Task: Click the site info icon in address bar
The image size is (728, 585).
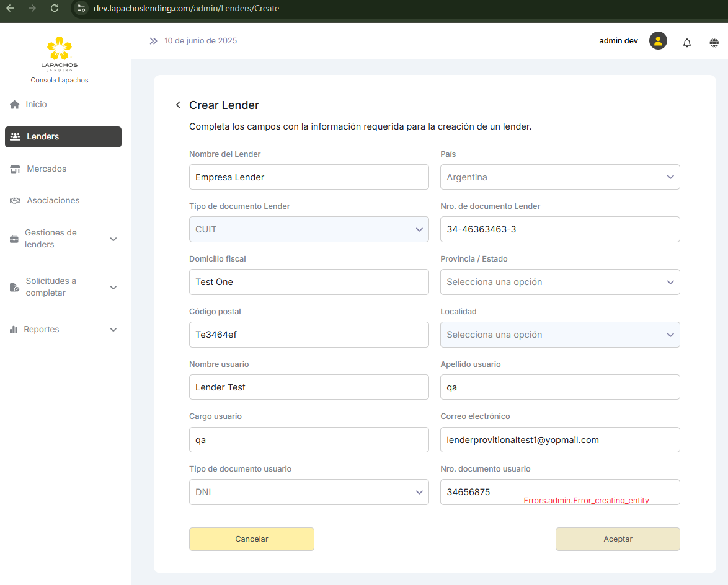Action: click(81, 8)
